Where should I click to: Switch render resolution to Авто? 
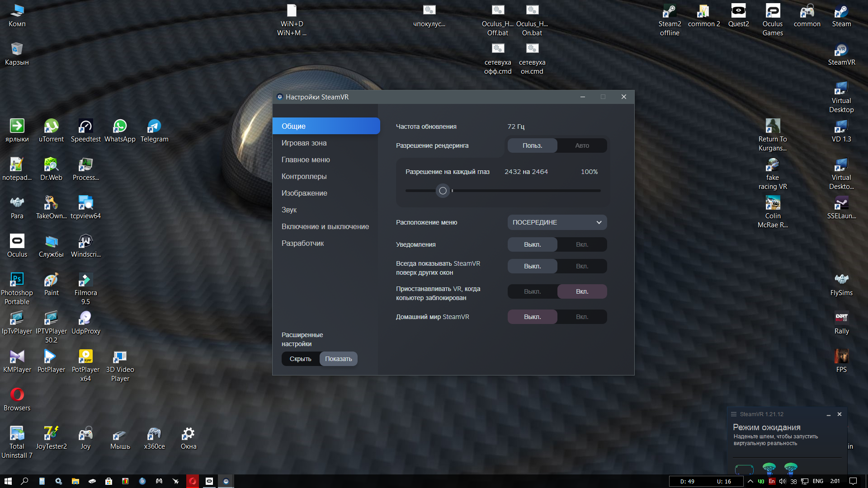coord(582,145)
